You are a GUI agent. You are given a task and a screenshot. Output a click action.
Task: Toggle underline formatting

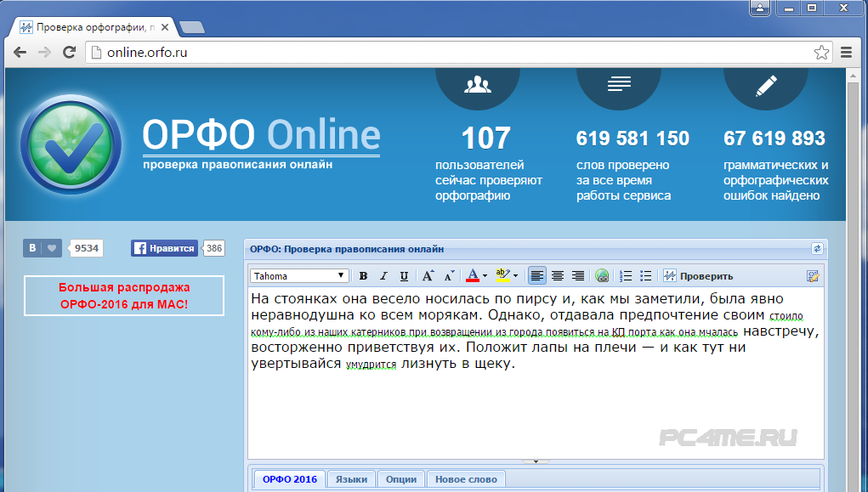pyautogui.click(x=404, y=275)
